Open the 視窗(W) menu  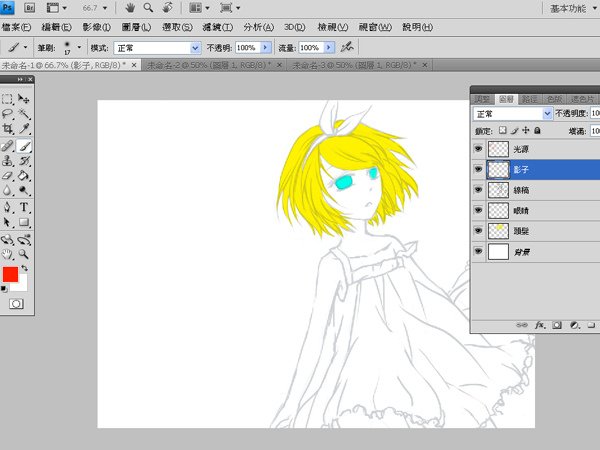point(375,27)
